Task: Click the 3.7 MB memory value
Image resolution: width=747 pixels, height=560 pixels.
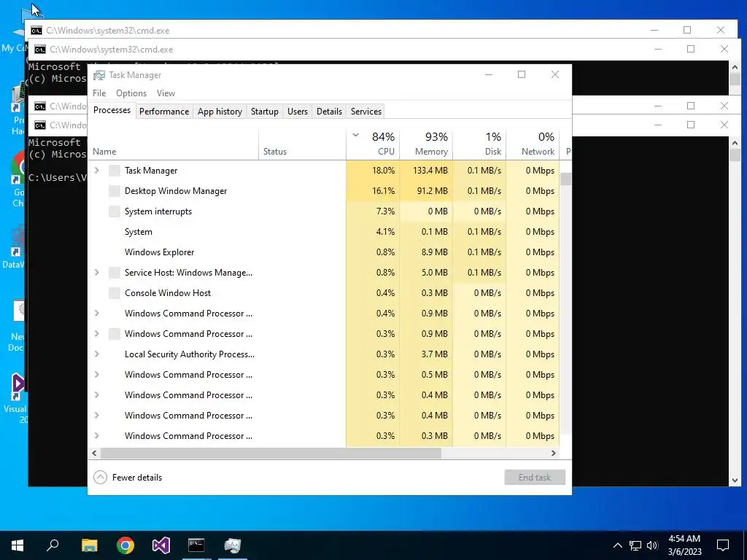Action: (435, 354)
